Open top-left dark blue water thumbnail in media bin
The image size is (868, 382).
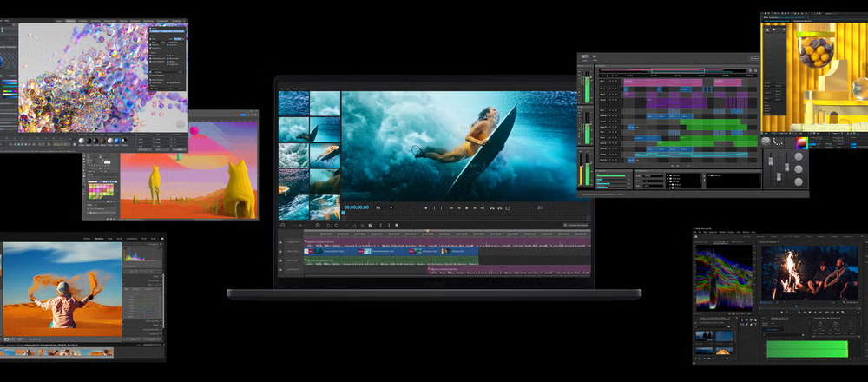point(293,103)
